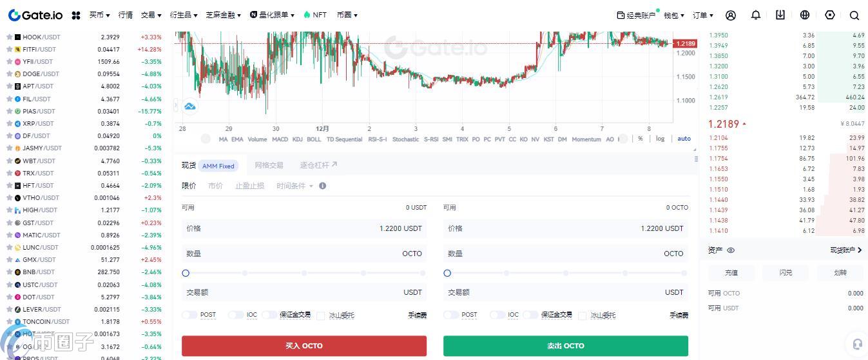Open the apps grid icon beside Gate.io logo

(x=76, y=15)
